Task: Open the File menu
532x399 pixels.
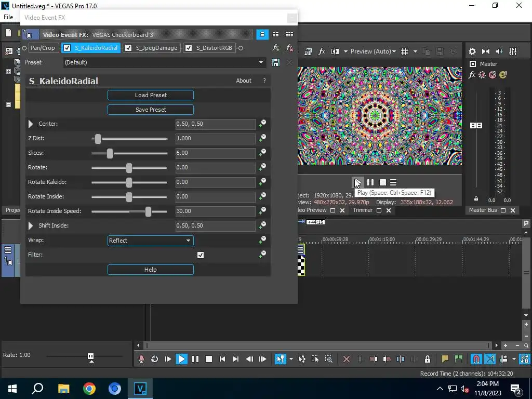Action: 8,17
